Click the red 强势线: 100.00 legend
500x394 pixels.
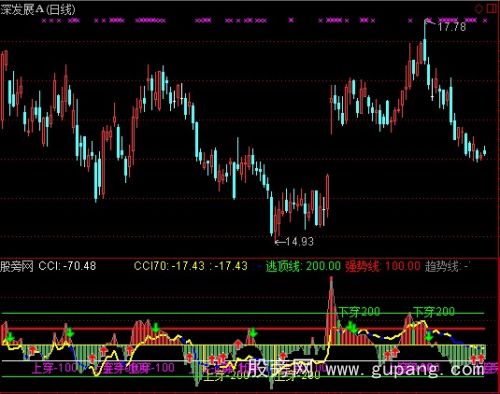click(383, 266)
